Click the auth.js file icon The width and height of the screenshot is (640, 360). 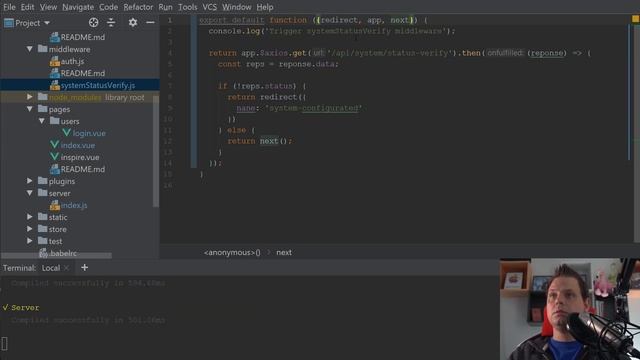click(55, 61)
